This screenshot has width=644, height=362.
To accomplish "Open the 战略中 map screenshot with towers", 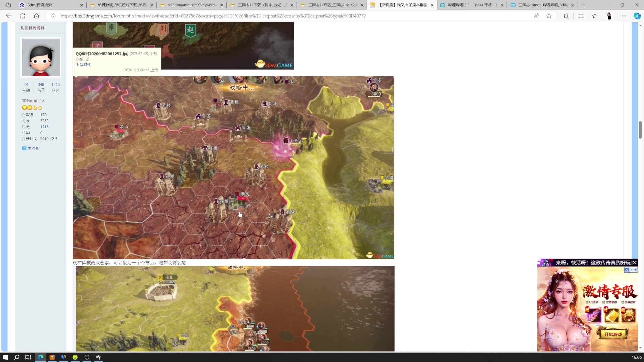I will click(x=233, y=168).
